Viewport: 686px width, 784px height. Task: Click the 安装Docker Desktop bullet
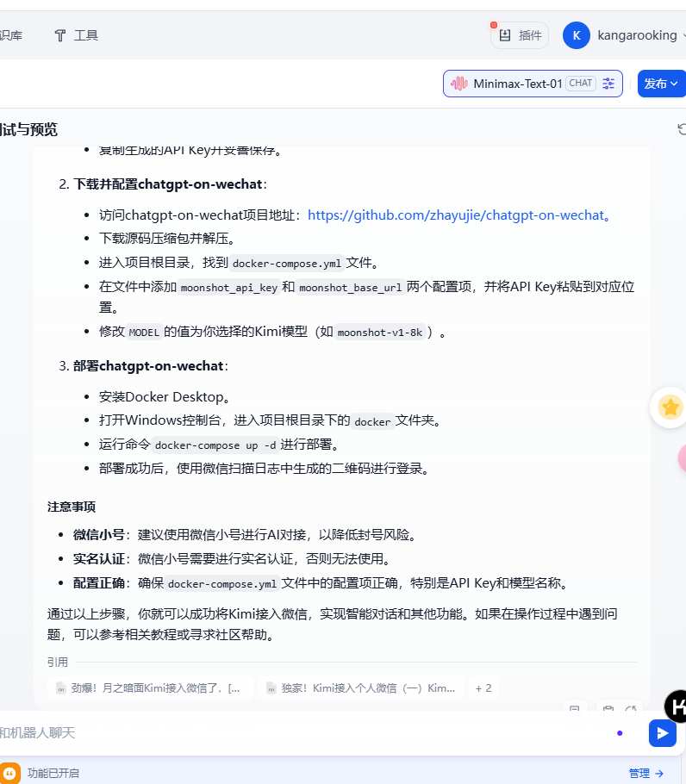pos(165,397)
